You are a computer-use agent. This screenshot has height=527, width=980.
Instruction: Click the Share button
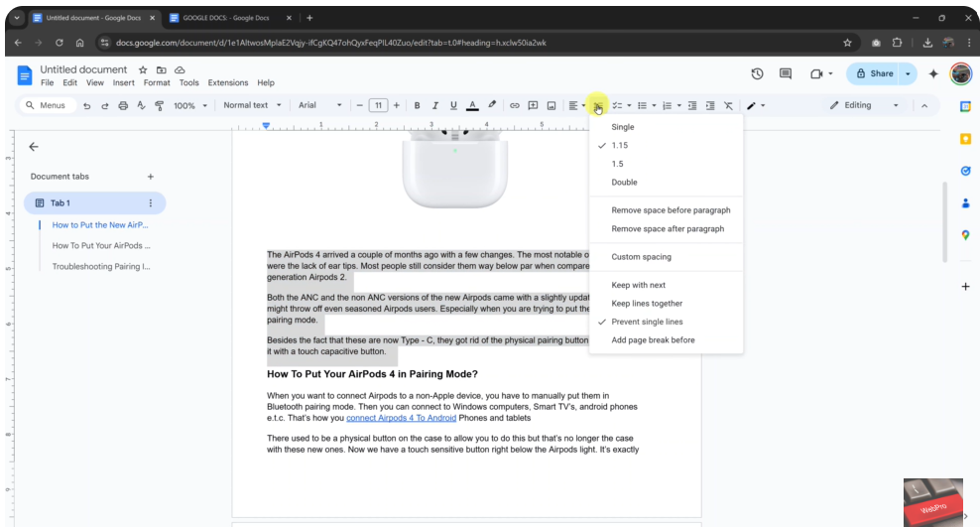tap(873, 73)
